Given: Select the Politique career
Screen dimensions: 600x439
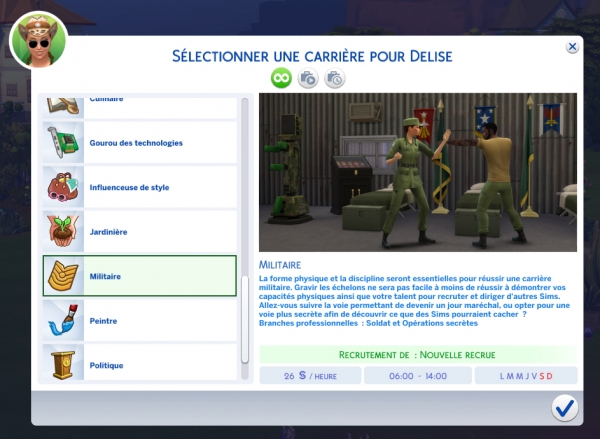Looking at the screenshot, I should pyautogui.click(x=140, y=362).
